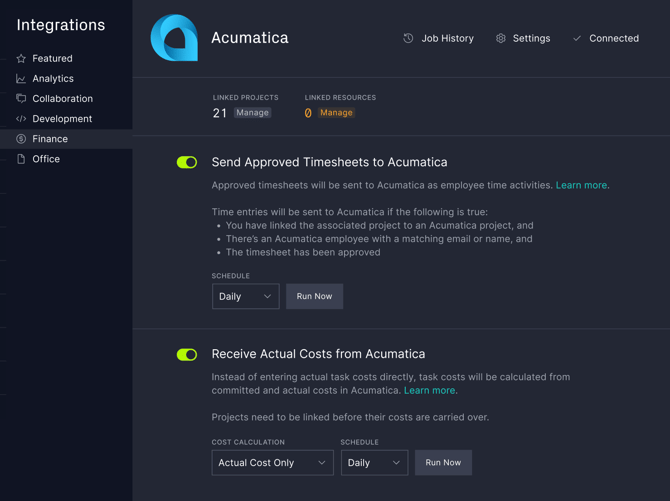Click the Receive Actual Costs from Acumatica heading
Image resolution: width=670 pixels, height=501 pixels.
pyautogui.click(x=318, y=354)
